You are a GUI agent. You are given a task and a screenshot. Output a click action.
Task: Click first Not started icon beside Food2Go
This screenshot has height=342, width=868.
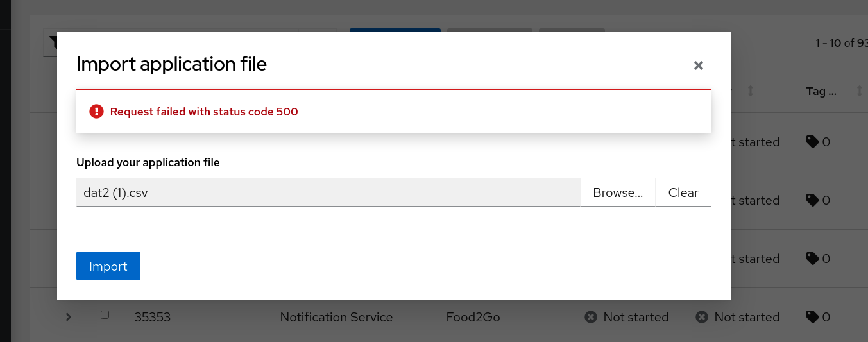click(x=591, y=317)
